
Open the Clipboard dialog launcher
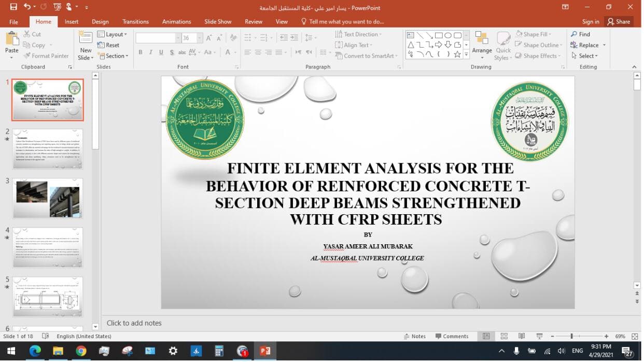coord(70,67)
